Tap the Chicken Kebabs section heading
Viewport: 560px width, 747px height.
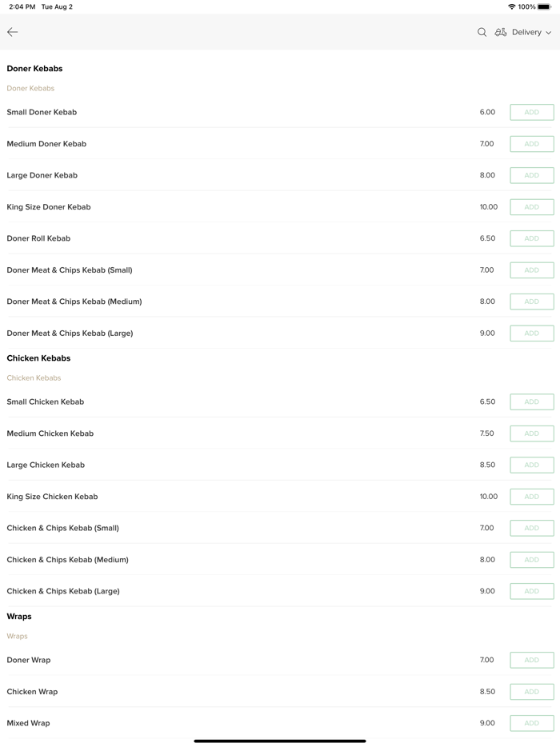click(x=38, y=358)
